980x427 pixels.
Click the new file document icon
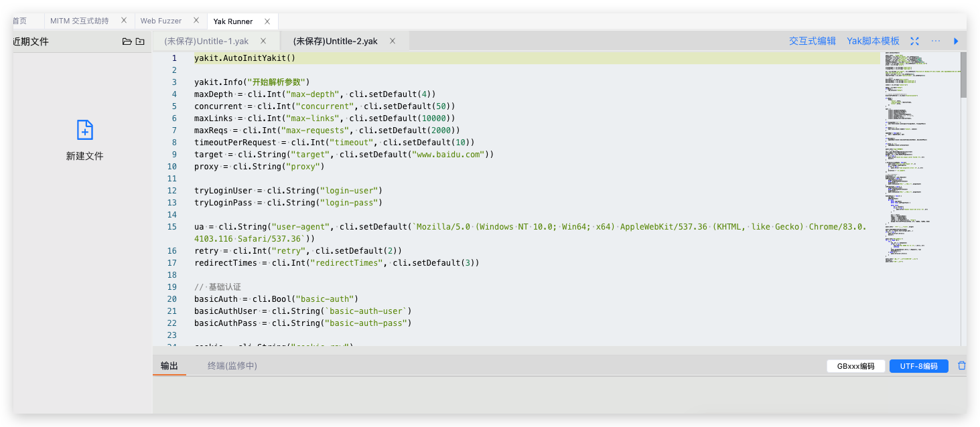tap(84, 130)
